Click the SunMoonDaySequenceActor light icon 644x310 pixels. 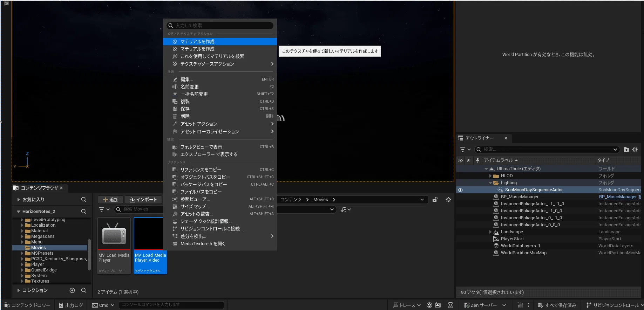500,190
